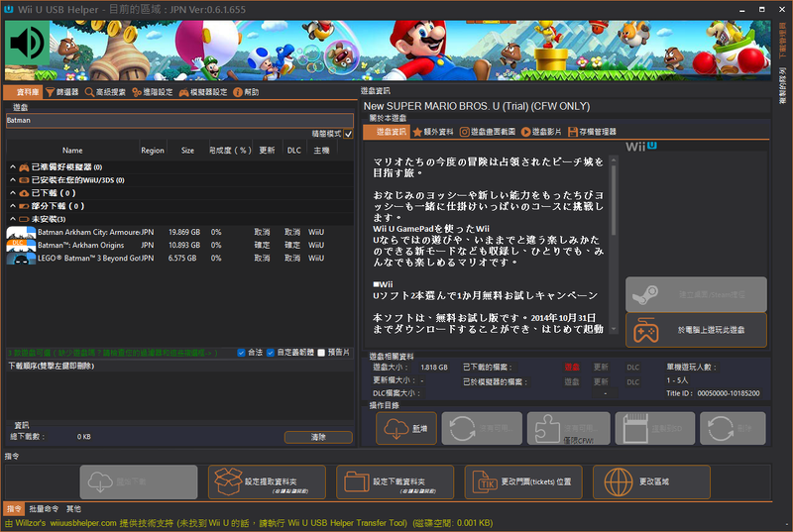This screenshot has height=532, width=793.
Task: Sort the list by Size column
Action: (x=187, y=151)
